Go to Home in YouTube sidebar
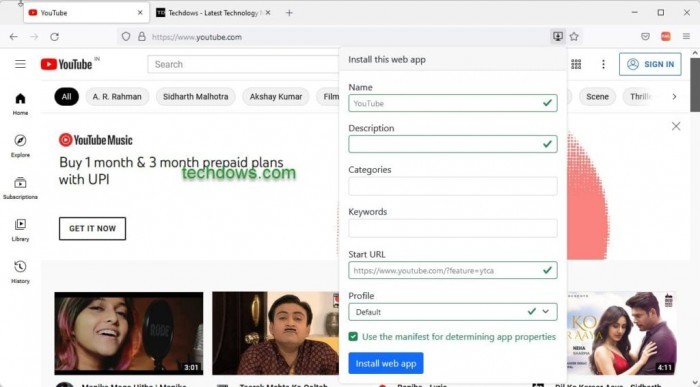This screenshot has height=387, width=700. [20, 104]
